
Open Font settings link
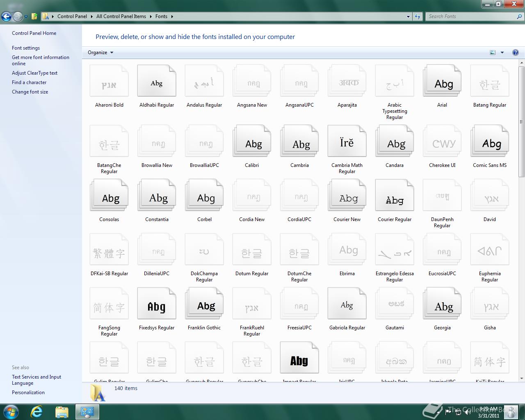[26, 48]
